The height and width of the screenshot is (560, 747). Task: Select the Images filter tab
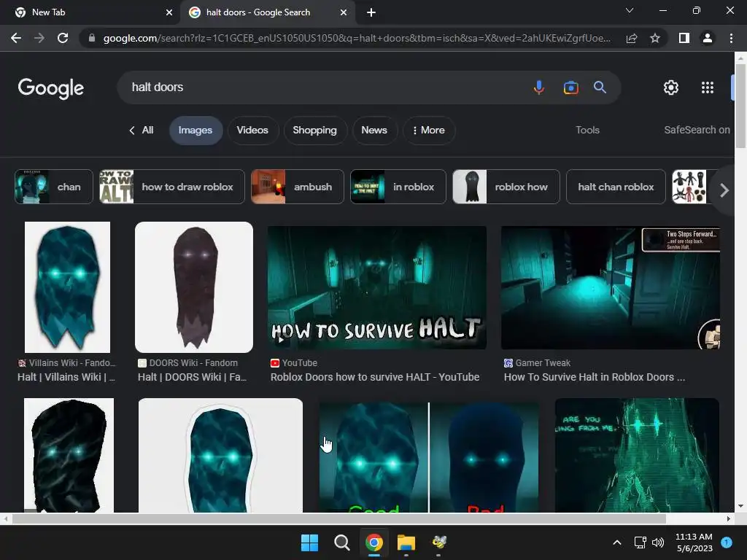[196, 131]
